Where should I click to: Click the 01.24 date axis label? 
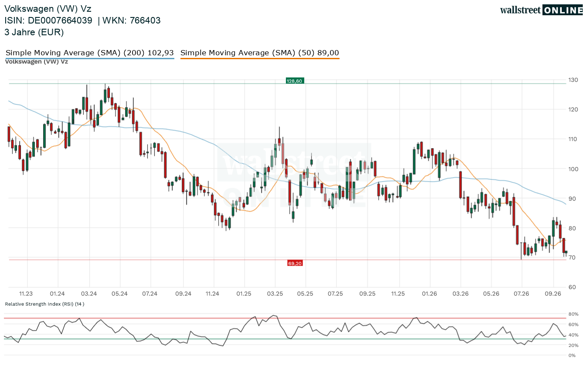58,294
